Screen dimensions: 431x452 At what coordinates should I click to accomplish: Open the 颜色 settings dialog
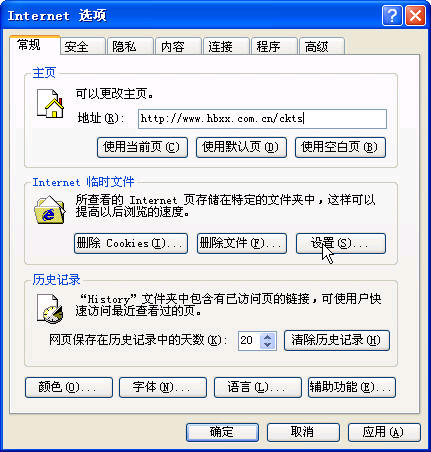click(x=69, y=387)
